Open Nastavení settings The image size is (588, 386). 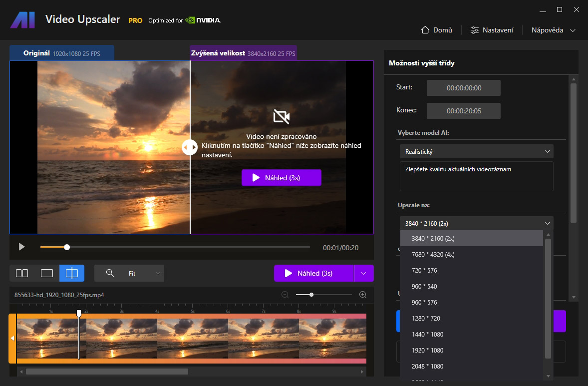click(492, 30)
